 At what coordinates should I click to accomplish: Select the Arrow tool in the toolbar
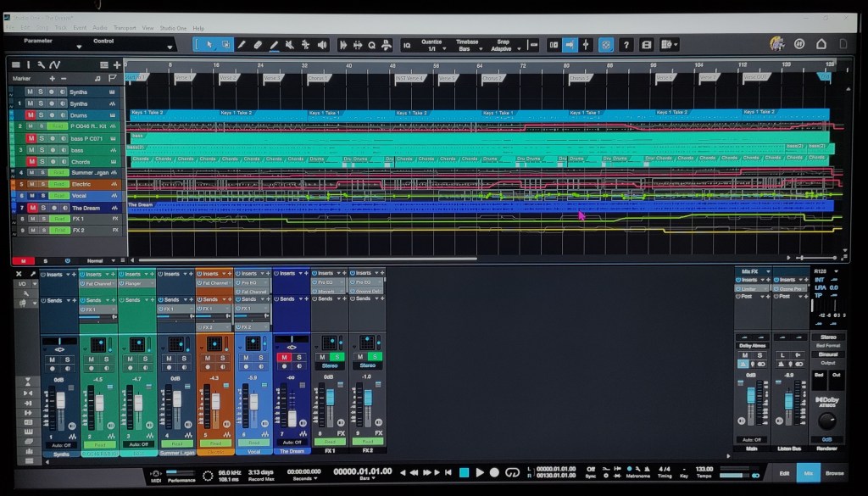point(210,45)
